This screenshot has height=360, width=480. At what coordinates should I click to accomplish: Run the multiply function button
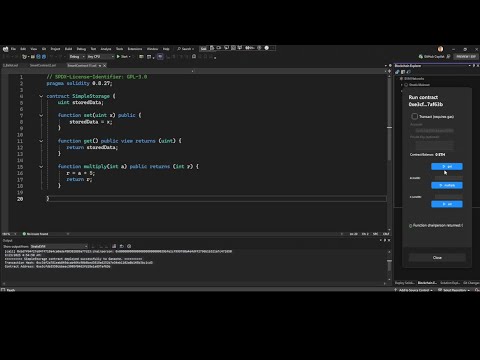[447, 185]
